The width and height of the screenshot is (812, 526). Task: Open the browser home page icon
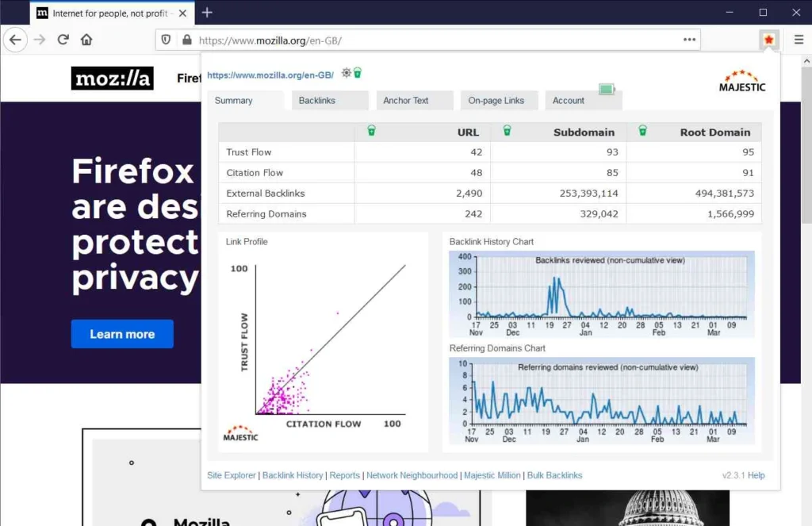[x=86, y=40]
